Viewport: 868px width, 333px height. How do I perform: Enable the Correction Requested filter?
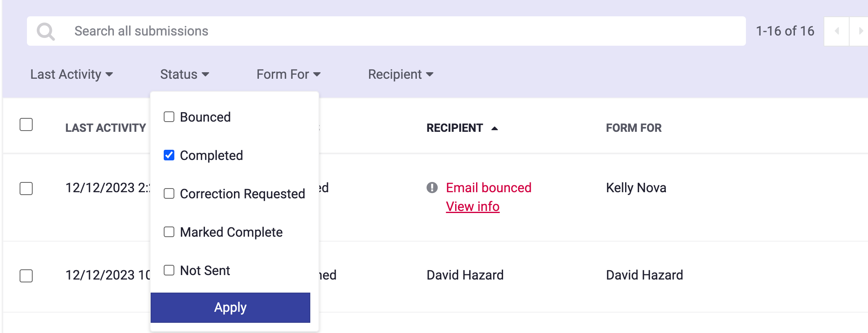[169, 193]
